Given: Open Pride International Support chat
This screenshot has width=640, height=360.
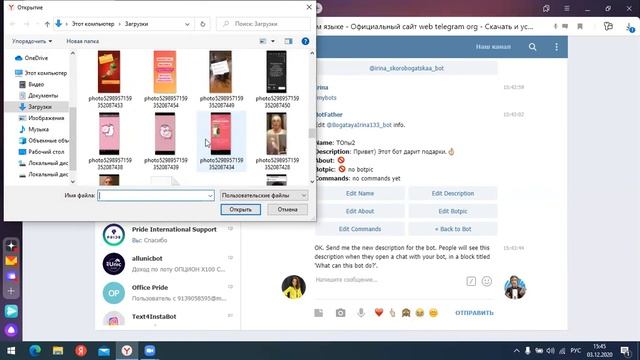Looking at the screenshot, I should coord(168,235).
